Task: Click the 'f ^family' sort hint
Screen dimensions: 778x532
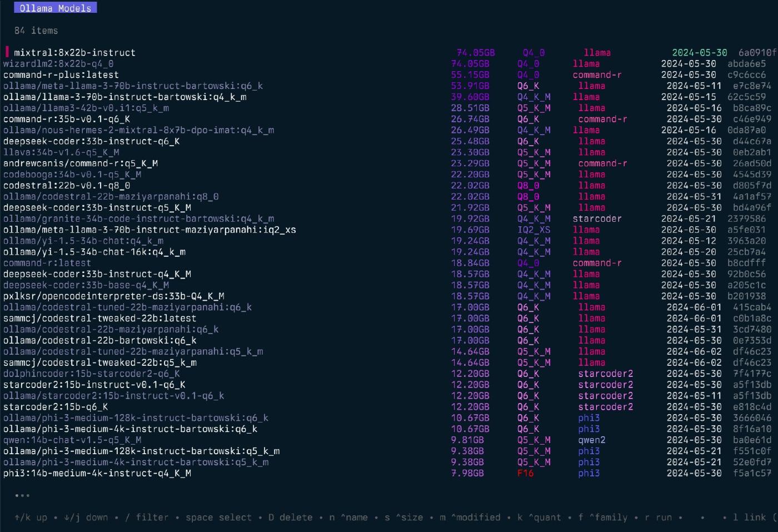Action: click(x=603, y=518)
